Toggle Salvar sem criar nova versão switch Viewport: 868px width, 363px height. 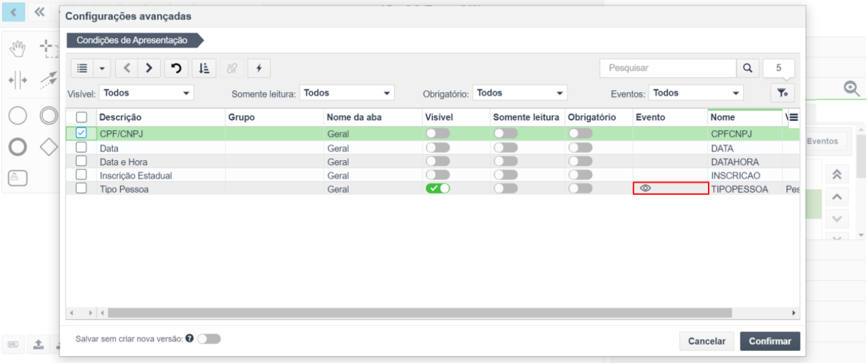point(209,339)
